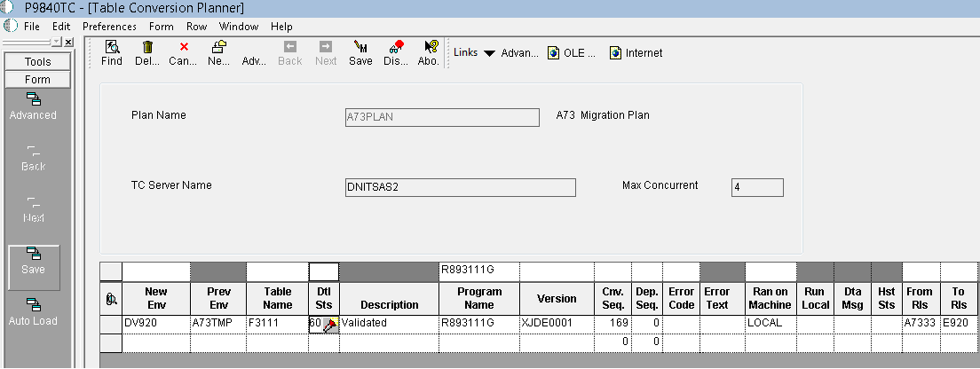Open the Form menu
This screenshot has width=980, height=369.
[162, 27]
